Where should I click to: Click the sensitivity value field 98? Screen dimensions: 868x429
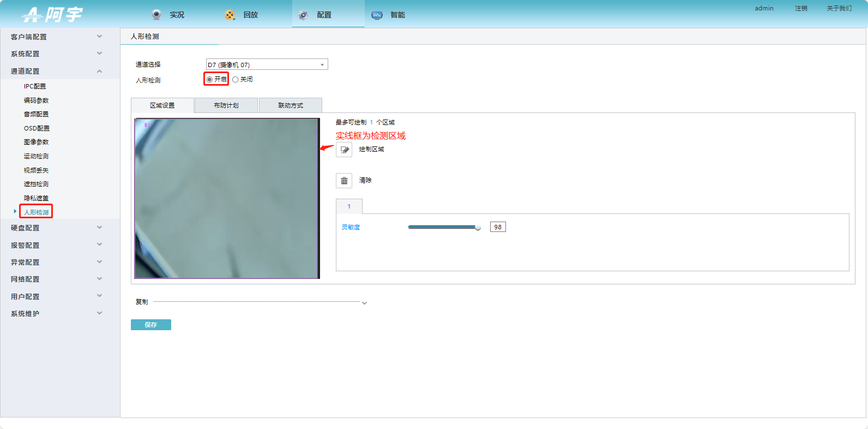click(x=498, y=227)
